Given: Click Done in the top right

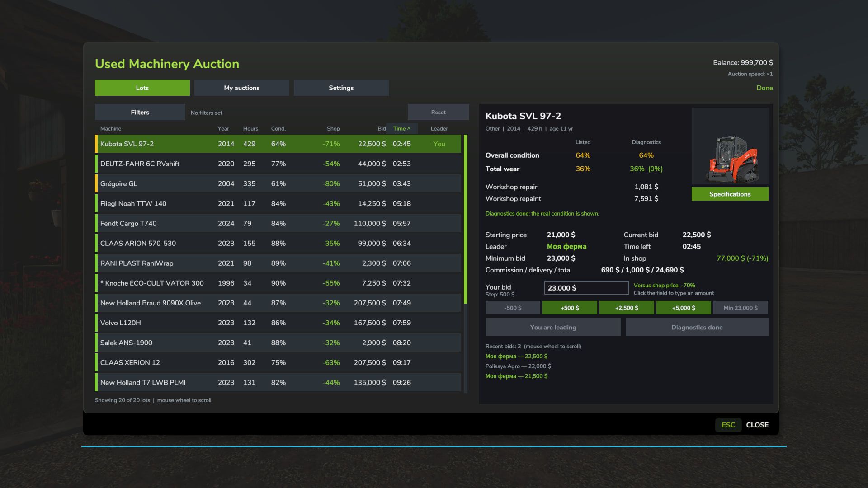Looking at the screenshot, I should (x=764, y=88).
